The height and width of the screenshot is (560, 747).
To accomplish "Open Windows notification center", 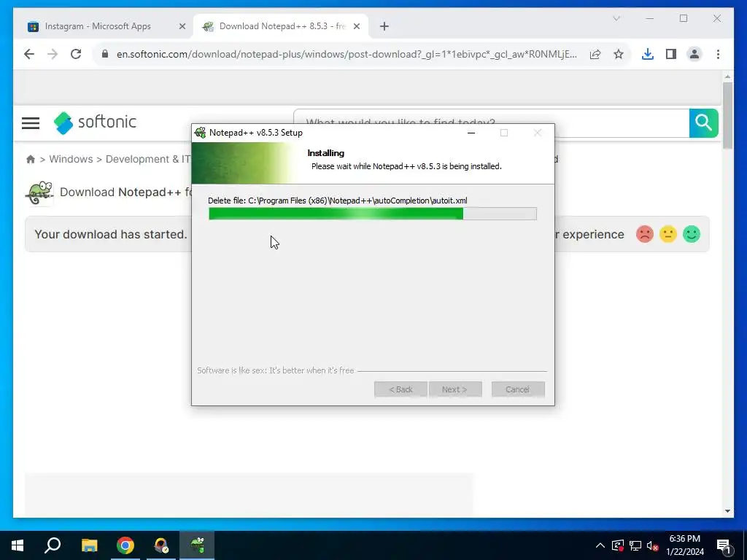I will 724,545.
